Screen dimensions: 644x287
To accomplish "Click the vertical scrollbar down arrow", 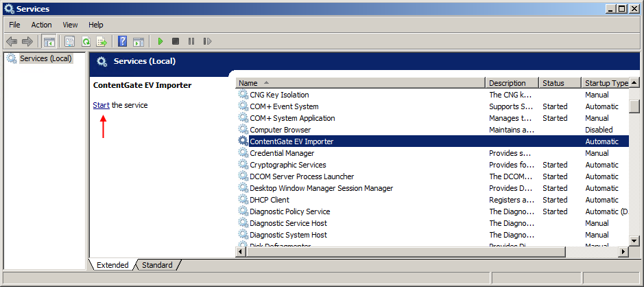I will click(634, 240).
